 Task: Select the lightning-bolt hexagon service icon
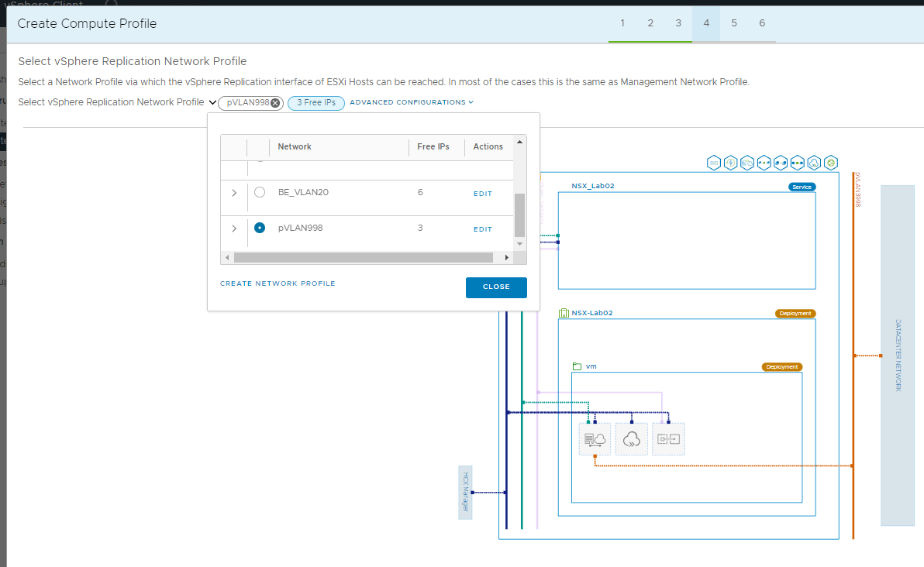point(729,163)
